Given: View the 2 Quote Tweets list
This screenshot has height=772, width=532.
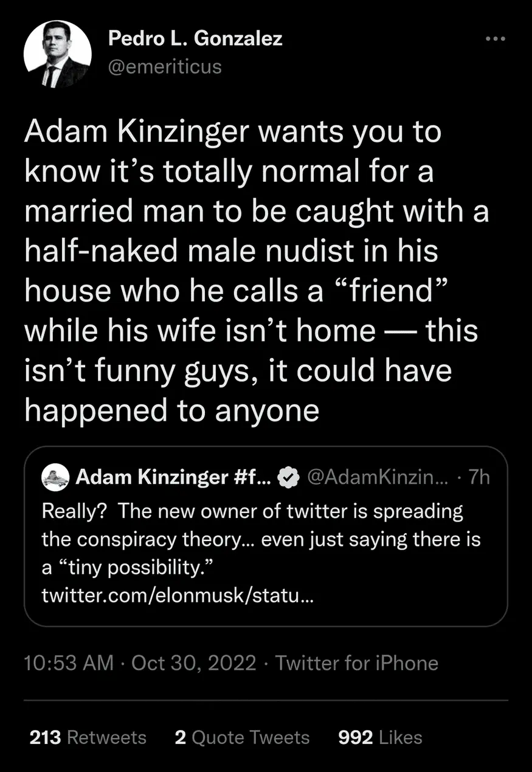Looking at the screenshot, I should click(241, 737).
